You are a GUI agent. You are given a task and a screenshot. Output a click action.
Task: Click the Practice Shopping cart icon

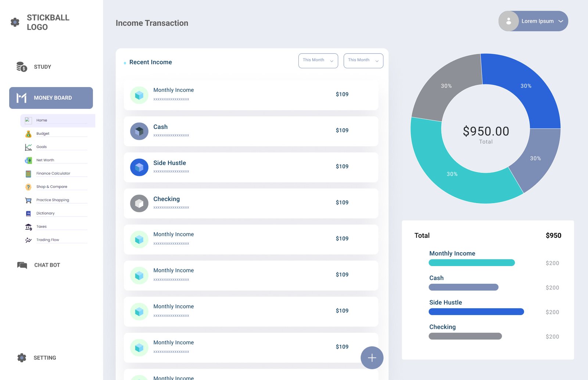tap(28, 200)
